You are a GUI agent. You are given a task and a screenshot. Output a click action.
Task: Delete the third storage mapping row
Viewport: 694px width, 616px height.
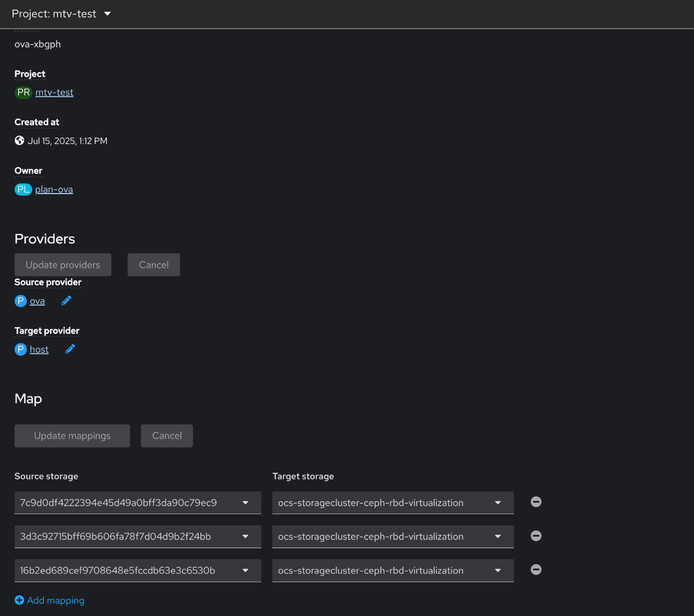click(x=536, y=570)
